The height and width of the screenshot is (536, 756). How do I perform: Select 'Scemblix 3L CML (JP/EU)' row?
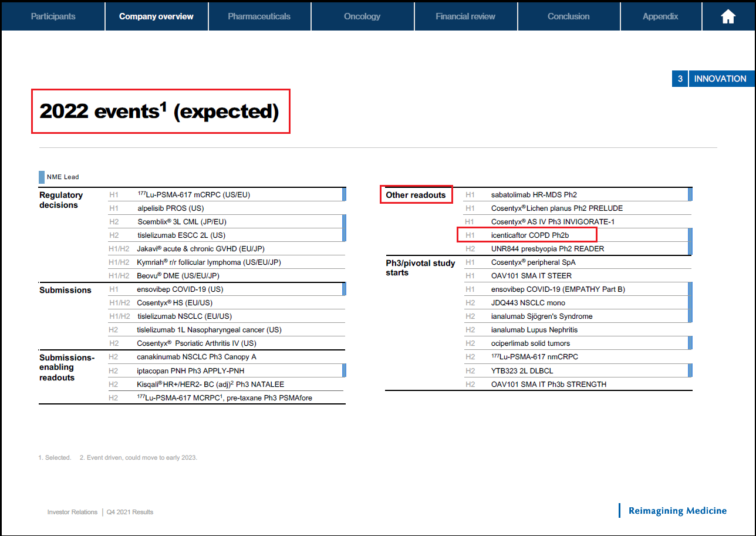pos(227,221)
